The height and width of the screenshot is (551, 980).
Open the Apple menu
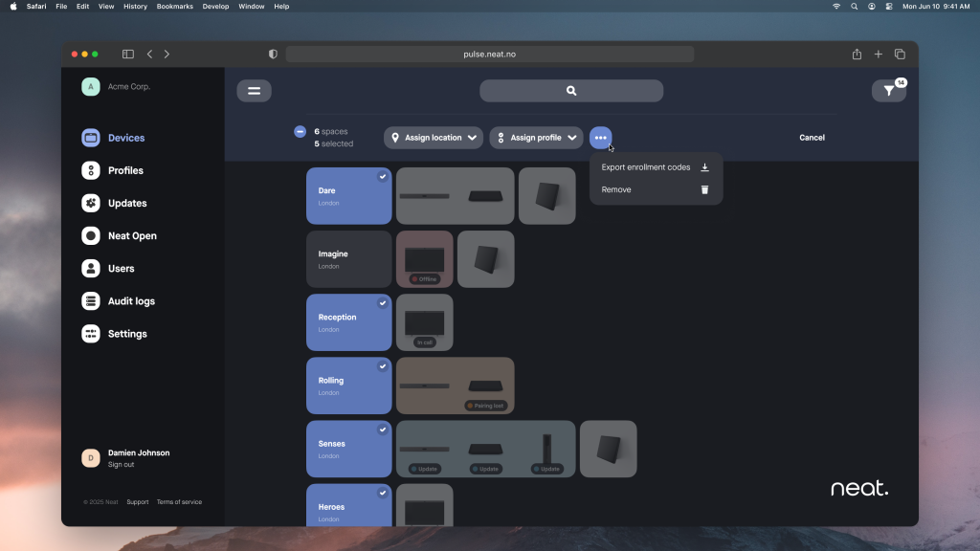tap(13, 7)
